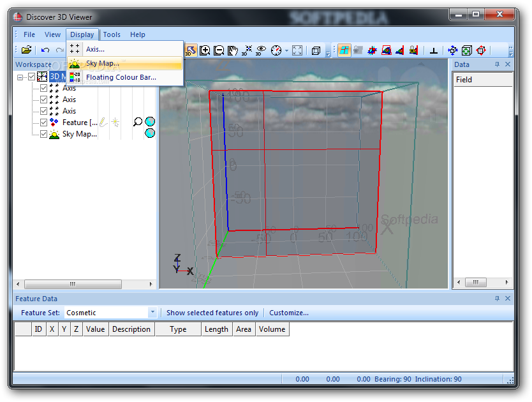Image resolution: width=532 pixels, height=402 pixels.
Task: Click Show selected features only
Action: click(x=212, y=313)
